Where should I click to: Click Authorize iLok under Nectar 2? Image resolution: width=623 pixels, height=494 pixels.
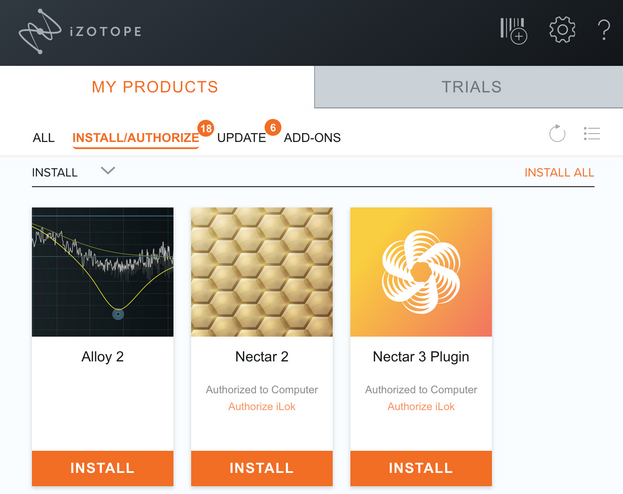(261, 407)
